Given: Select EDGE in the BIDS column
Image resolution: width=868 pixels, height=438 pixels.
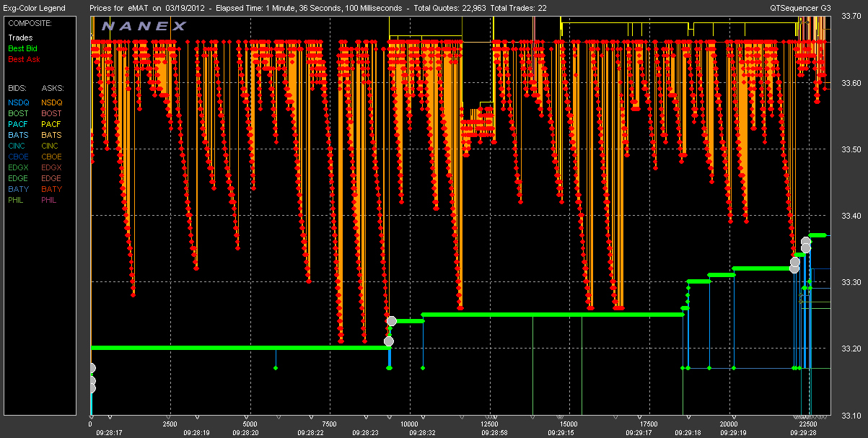Looking at the screenshot, I should pos(18,178).
